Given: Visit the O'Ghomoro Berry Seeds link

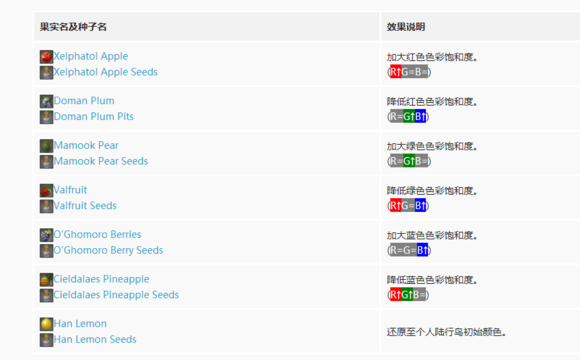Looking at the screenshot, I should click(108, 250).
